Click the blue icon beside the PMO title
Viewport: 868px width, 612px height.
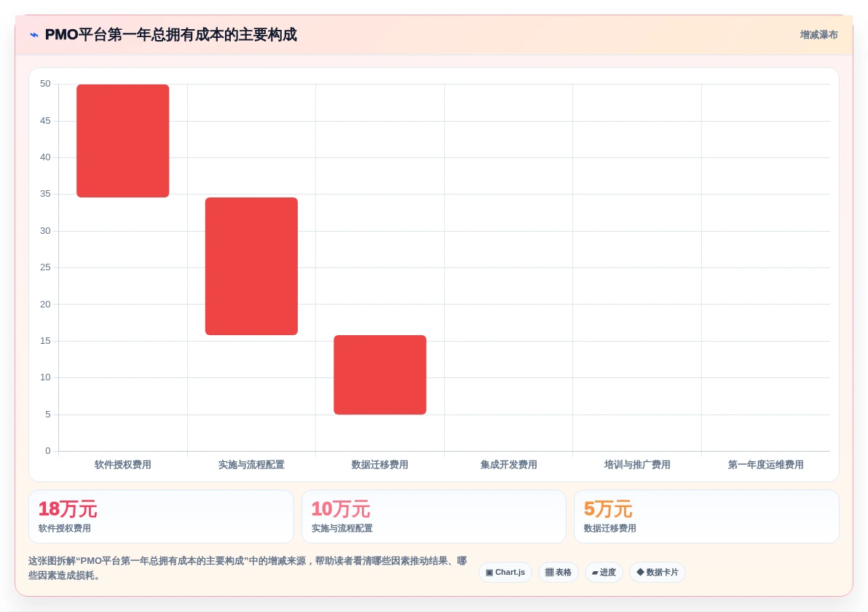(x=34, y=35)
